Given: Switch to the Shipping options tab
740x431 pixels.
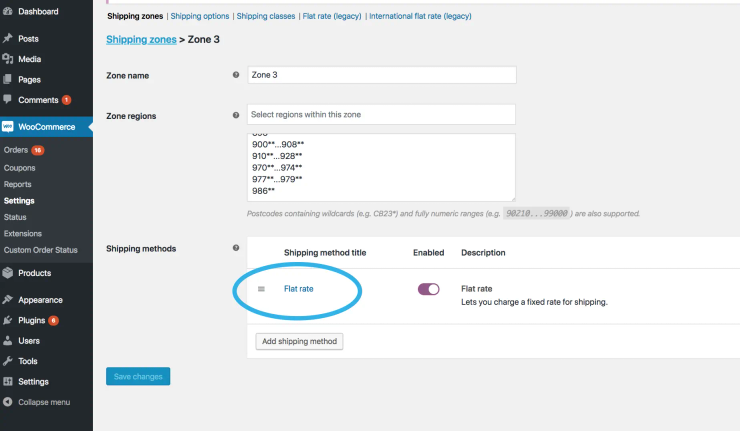Looking at the screenshot, I should click(199, 17).
